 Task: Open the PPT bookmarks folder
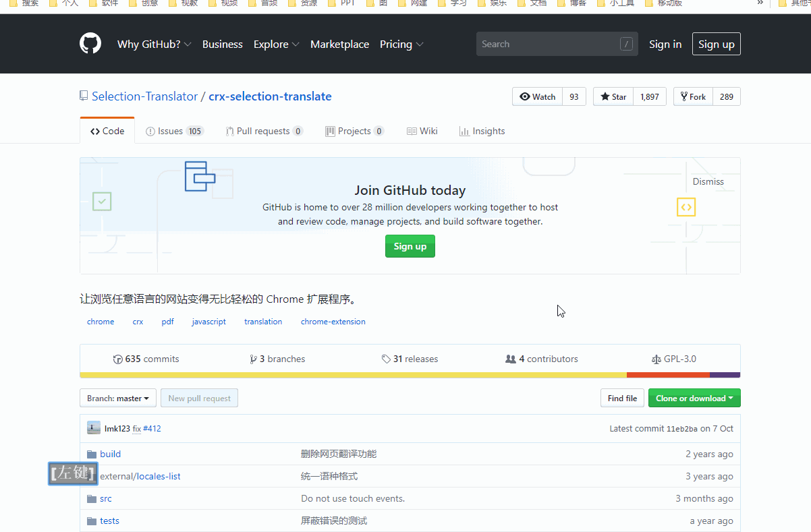[x=341, y=3]
